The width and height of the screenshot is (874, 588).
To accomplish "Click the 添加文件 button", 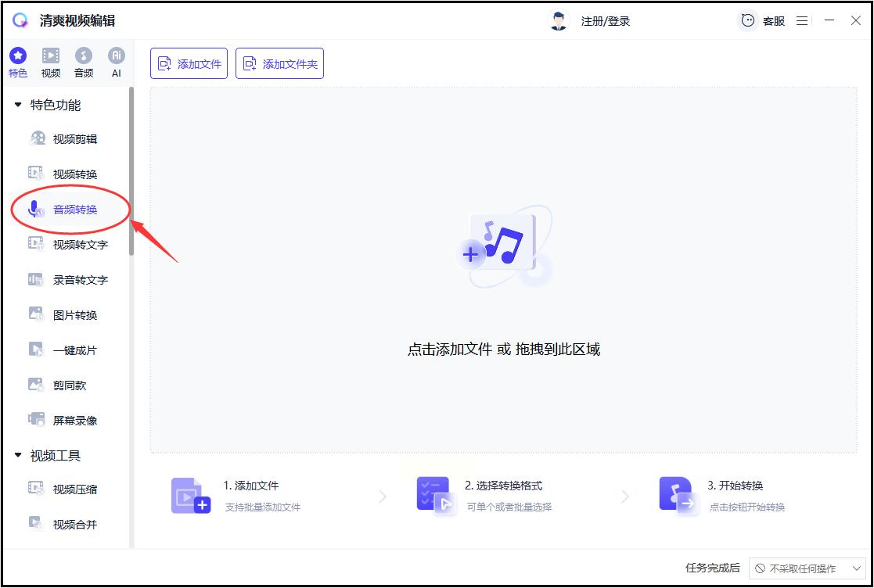I will click(189, 63).
